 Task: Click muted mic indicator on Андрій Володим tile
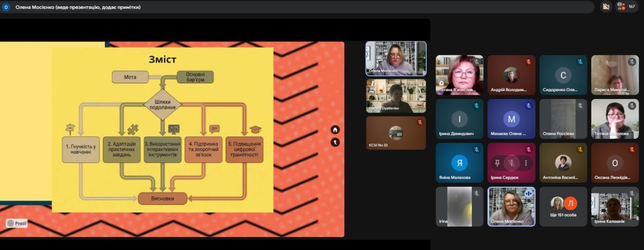click(529, 62)
